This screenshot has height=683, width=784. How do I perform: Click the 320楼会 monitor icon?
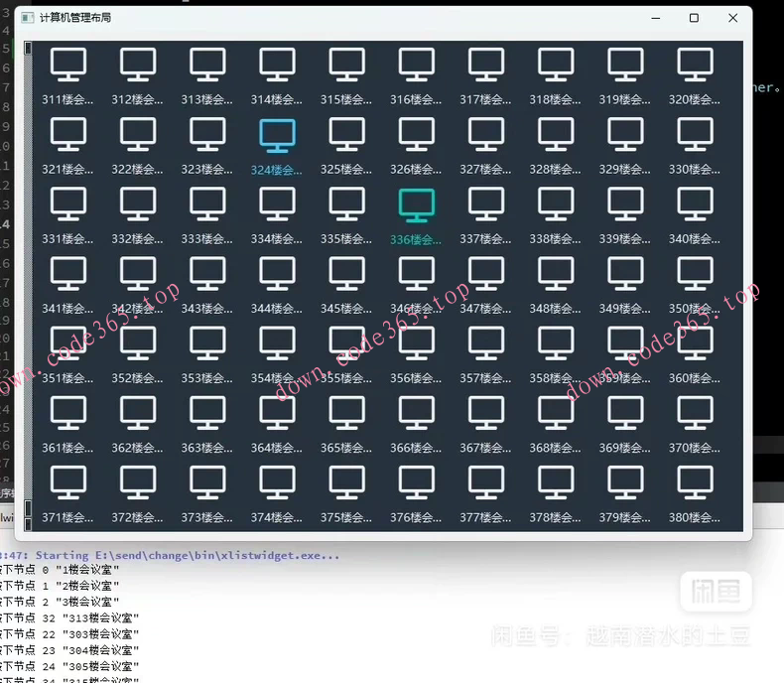point(695,66)
